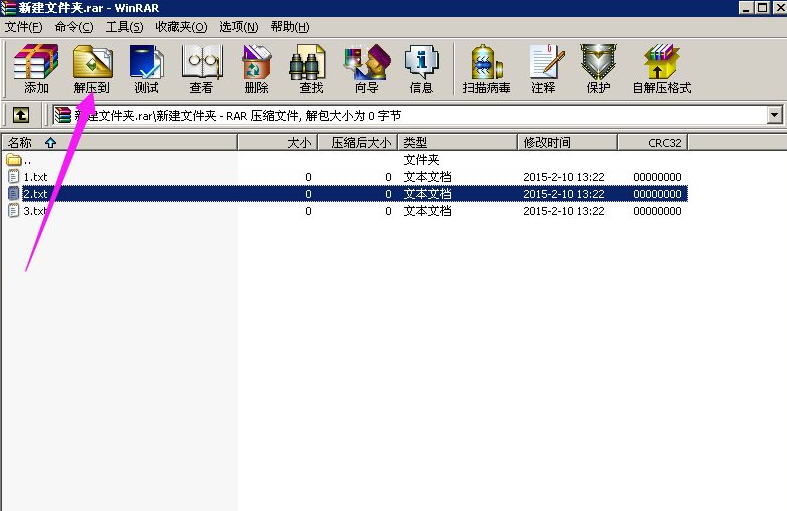This screenshot has width=787, height=511.
Task: Show archive Info (信息) icon
Action: (x=421, y=68)
